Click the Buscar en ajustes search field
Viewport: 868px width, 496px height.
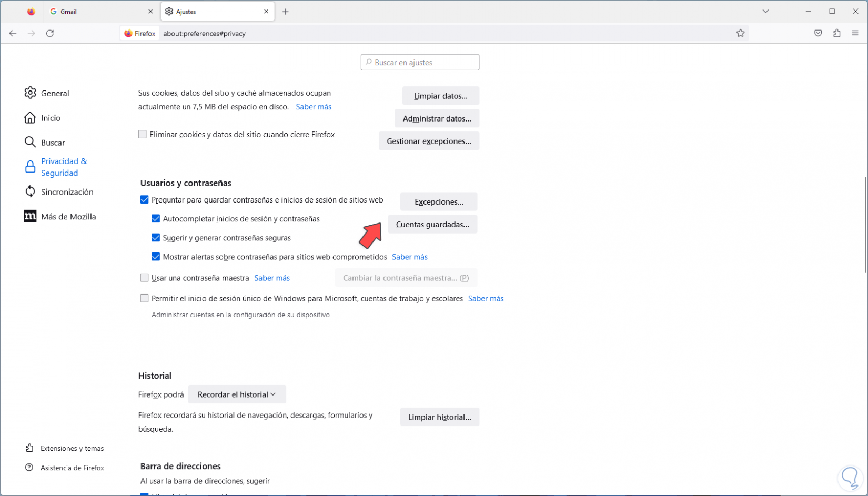420,63
